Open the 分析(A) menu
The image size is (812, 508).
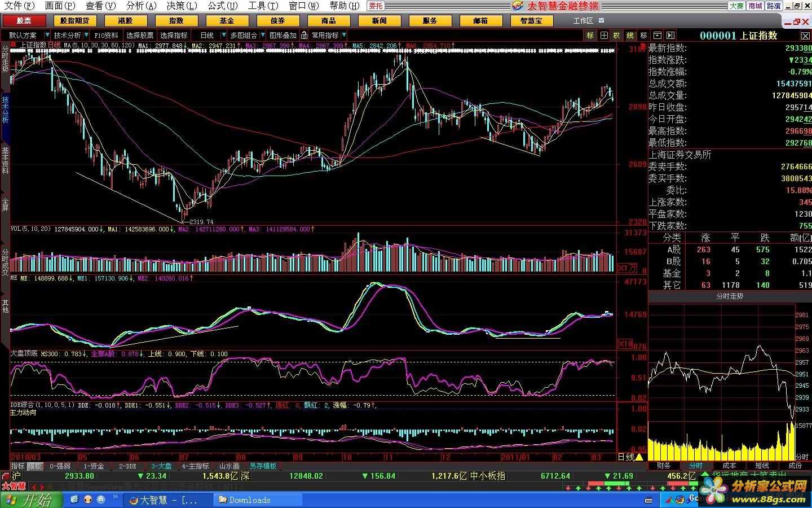[x=141, y=6]
